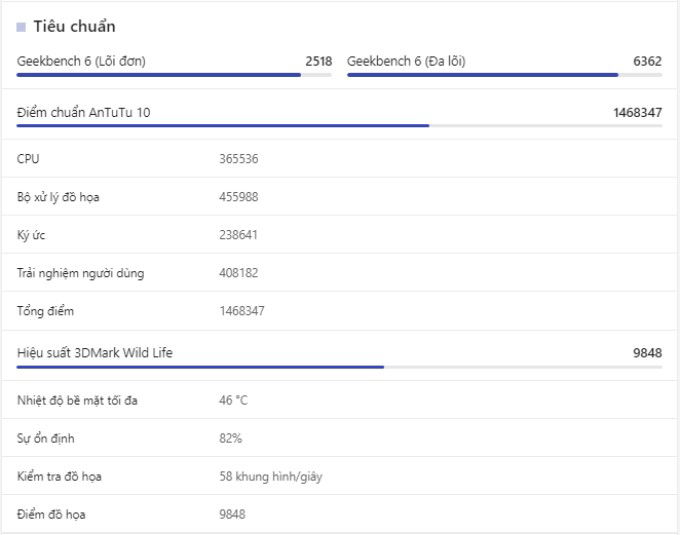Click the 3DMark Wild Life progress bar
This screenshot has width=680, height=535.
coord(339,367)
